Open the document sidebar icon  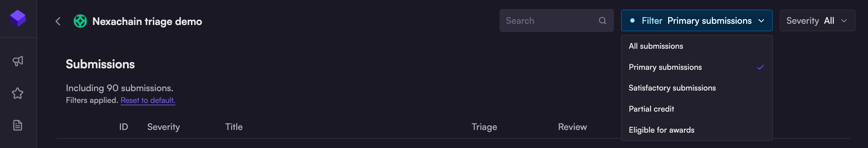[18, 125]
